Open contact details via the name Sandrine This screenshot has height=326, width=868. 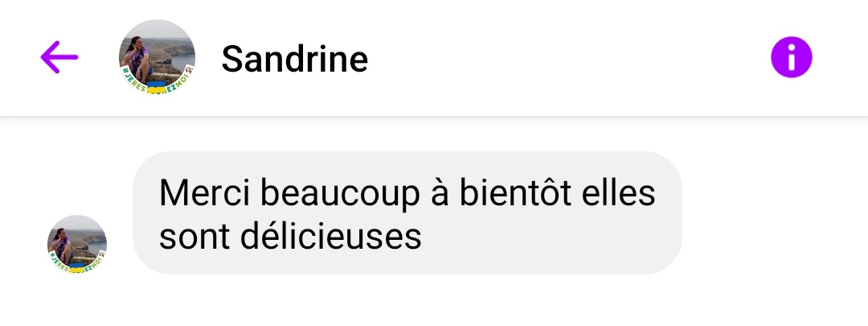point(294,59)
